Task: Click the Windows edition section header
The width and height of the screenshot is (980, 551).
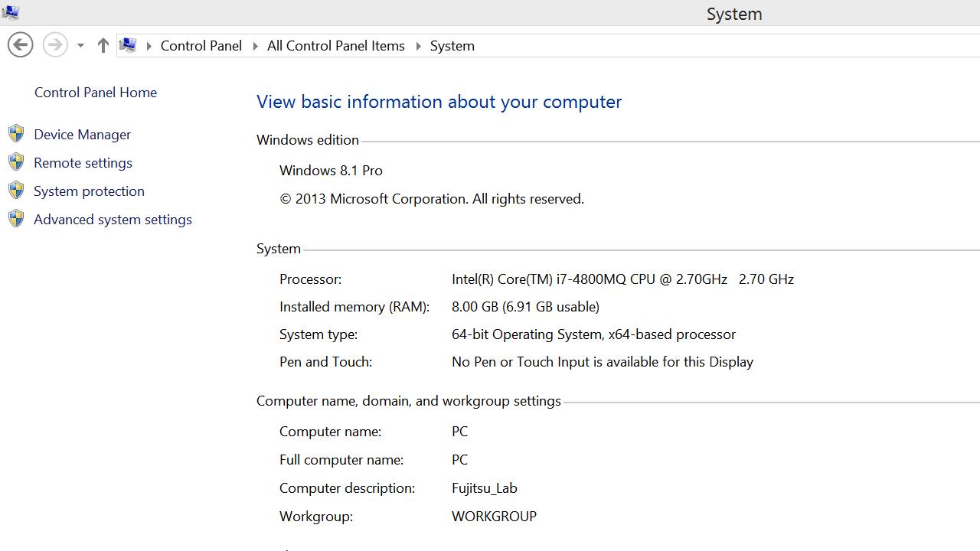Action: pyautogui.click(x=308, y=140)
